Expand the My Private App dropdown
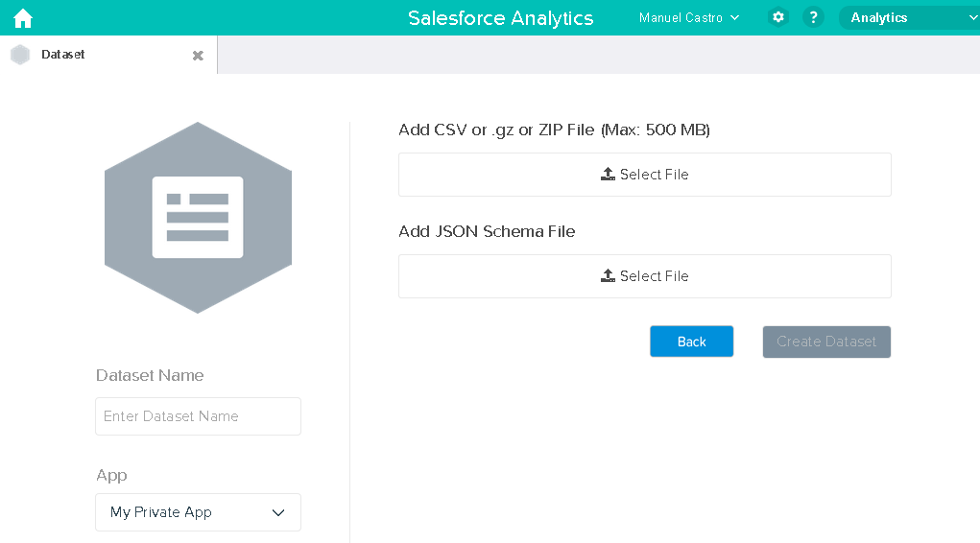980x543 pixels. pos(198,512)
